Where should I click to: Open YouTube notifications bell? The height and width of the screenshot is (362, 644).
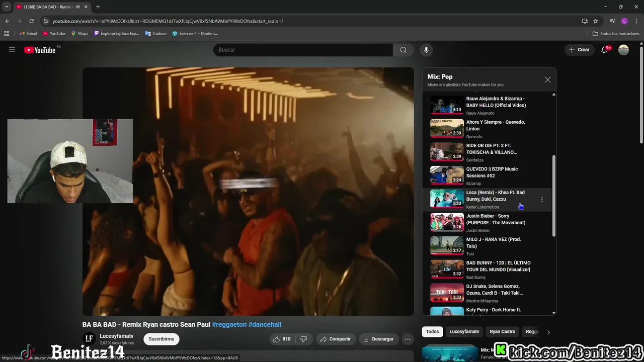[605, 50]
